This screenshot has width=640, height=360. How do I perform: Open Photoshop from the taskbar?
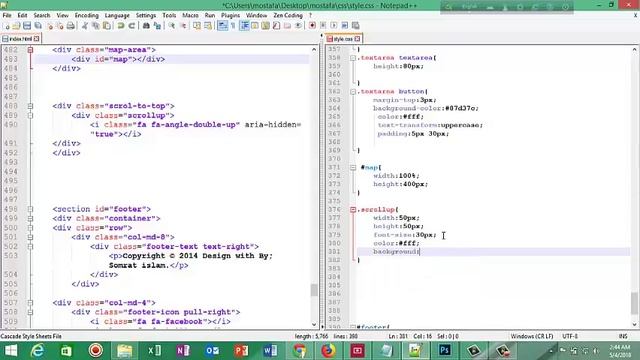[x=444, y=350]
